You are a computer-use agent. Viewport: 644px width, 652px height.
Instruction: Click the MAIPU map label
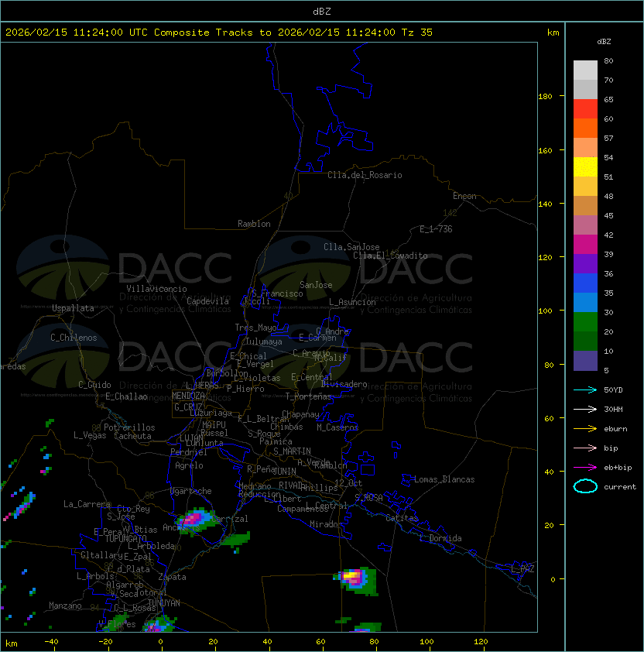pyautogui.click(x=214, y=425)
